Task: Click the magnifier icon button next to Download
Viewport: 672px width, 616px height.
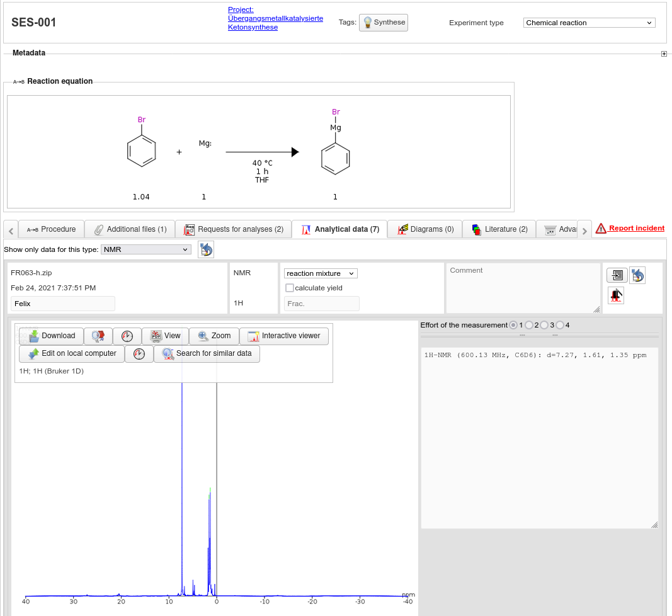Action: [x=98, y=336]
